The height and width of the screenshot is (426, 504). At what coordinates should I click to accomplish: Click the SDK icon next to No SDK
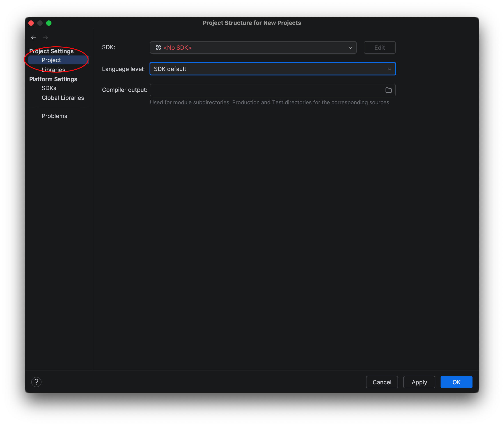[x=158, y=47]
